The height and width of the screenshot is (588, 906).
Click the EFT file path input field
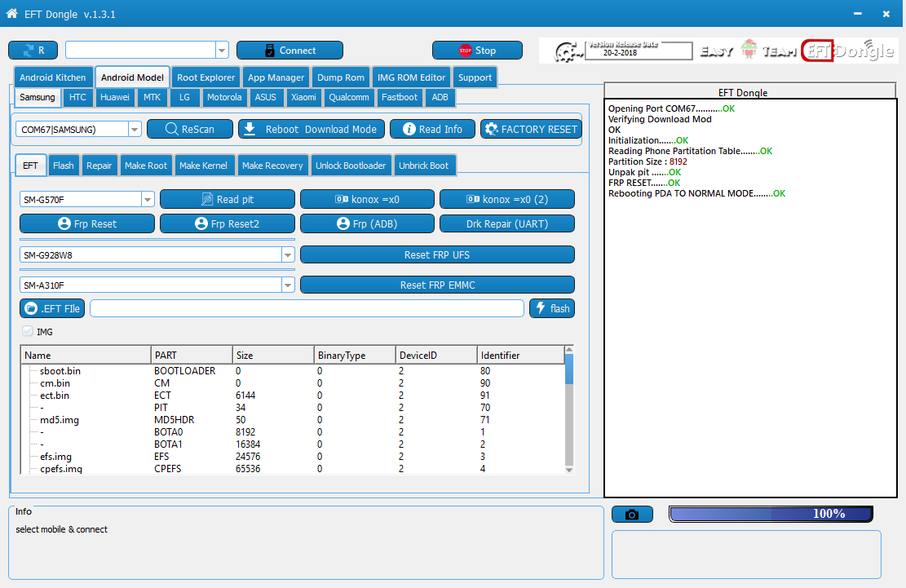(307, 308)
